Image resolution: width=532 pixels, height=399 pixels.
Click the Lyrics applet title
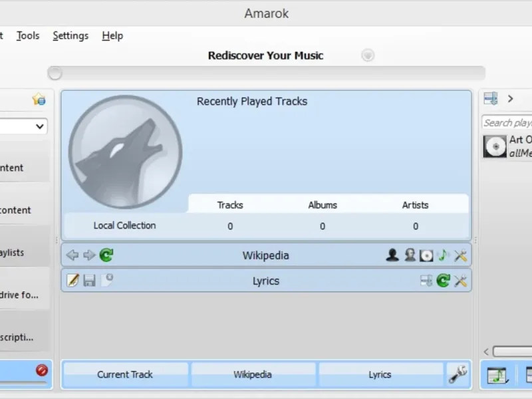(x=266, y=281)
